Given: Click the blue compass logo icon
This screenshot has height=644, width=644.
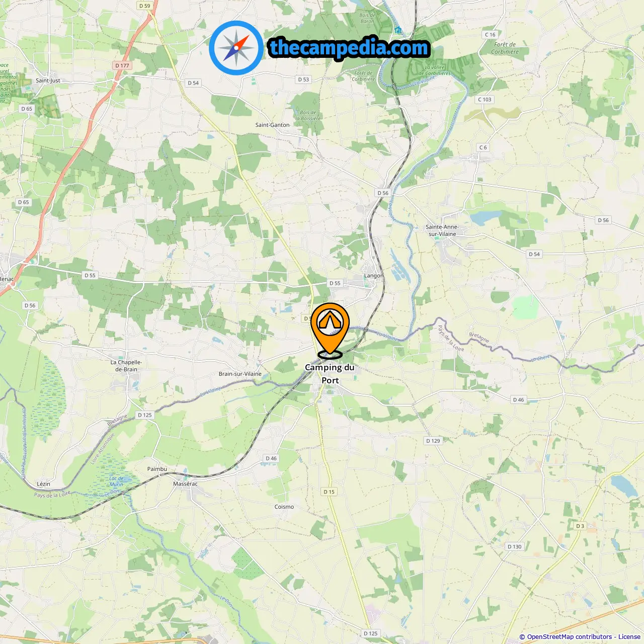Looking at the screenshot, I should tap(236, 48).
